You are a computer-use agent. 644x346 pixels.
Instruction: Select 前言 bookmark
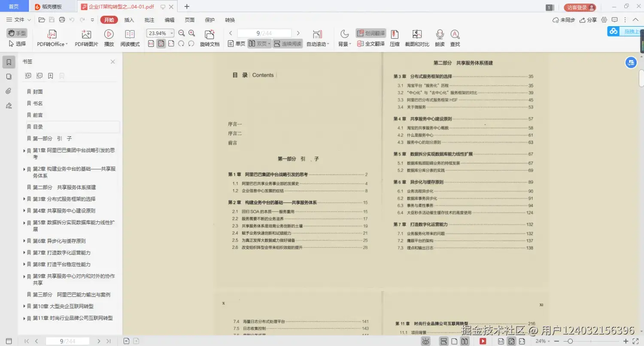(x=38, y=115)
